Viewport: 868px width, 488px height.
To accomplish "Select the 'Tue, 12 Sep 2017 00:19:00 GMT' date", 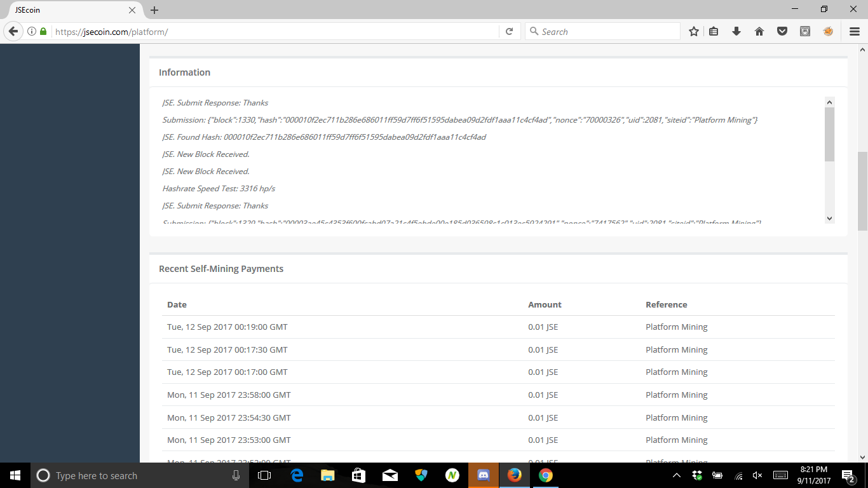I will [227, 327].
